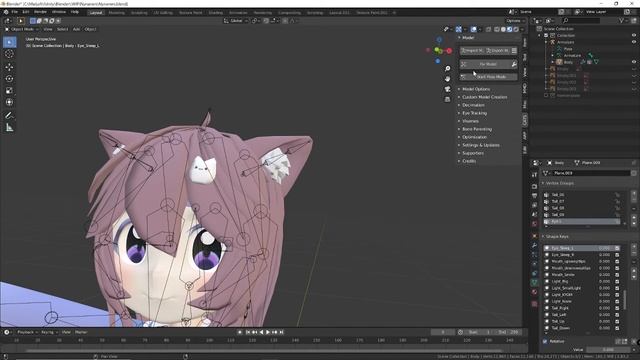This screenshot has width=640, height=360.
Task: Click the wrench icon beside Fix Model
Action: (514, 64)
